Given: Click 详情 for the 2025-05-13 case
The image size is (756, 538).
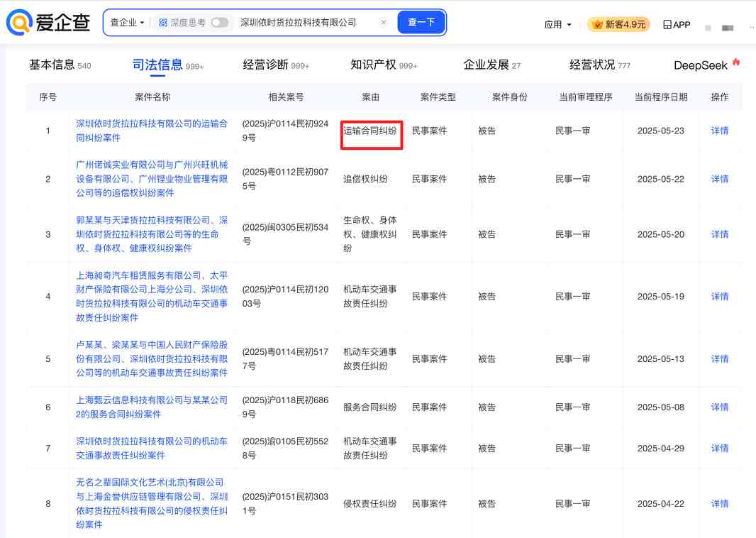Looking at the screenshot, I should coord(719,358).
